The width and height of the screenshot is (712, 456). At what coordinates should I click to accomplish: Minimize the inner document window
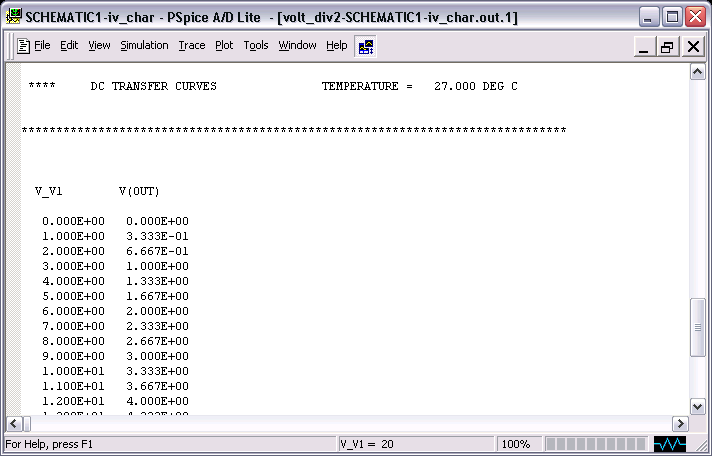click(643, 46)
